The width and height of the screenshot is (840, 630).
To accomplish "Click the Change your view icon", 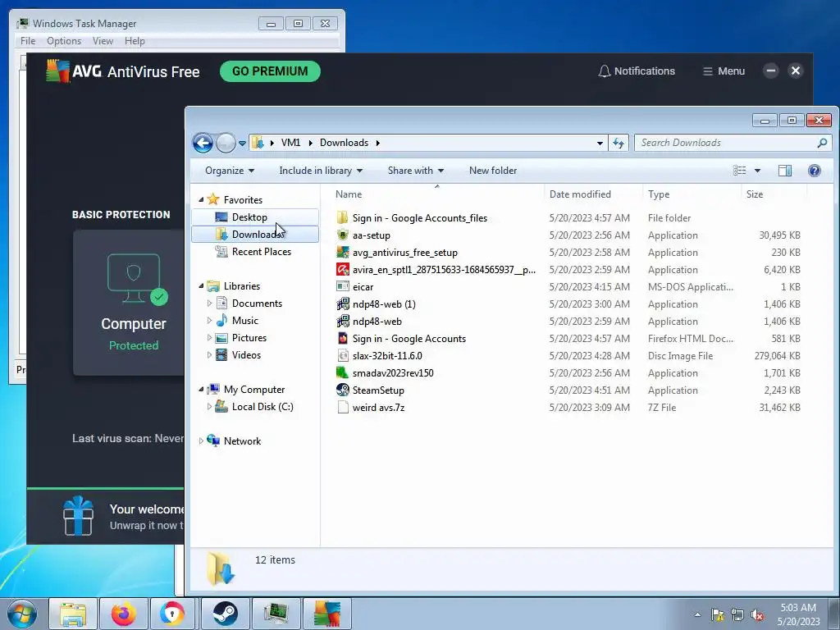I will [x=740, y=171].
